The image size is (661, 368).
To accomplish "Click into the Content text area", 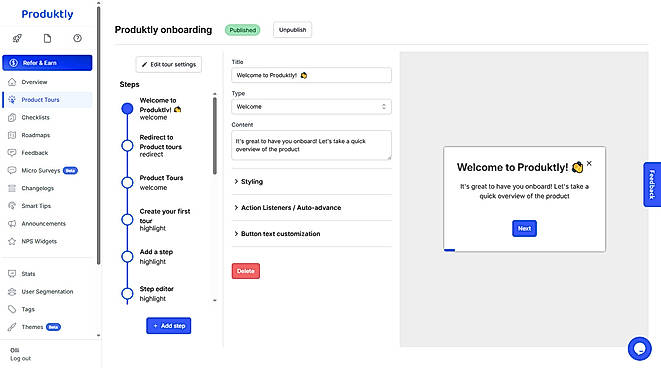I will [311, 145].
